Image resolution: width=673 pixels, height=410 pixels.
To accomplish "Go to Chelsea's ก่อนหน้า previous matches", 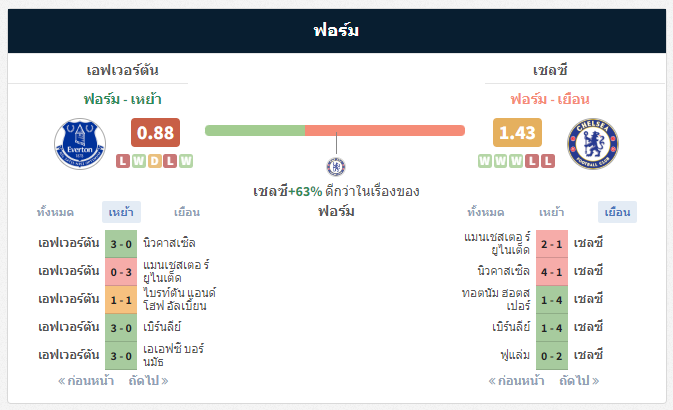I will tap(516, 381).
